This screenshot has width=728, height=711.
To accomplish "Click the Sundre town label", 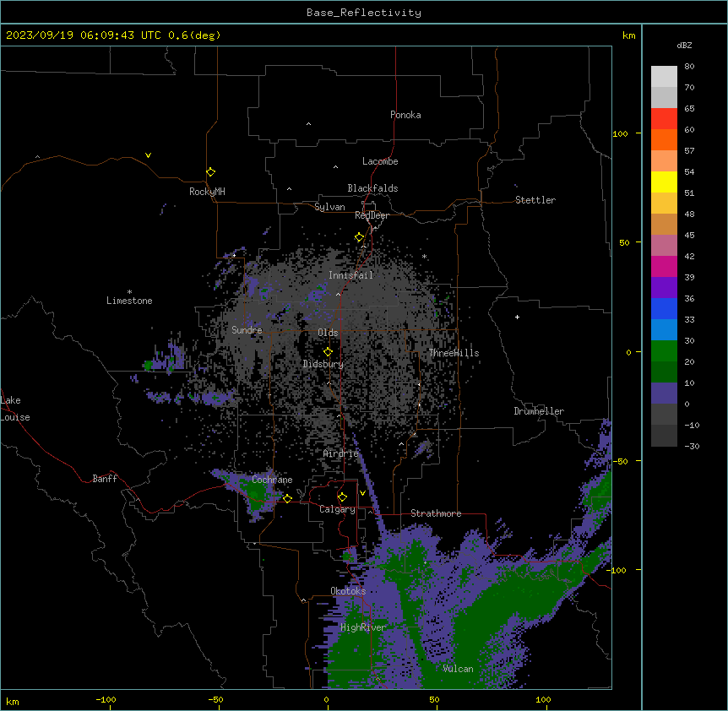I will [x=247, y=330].
